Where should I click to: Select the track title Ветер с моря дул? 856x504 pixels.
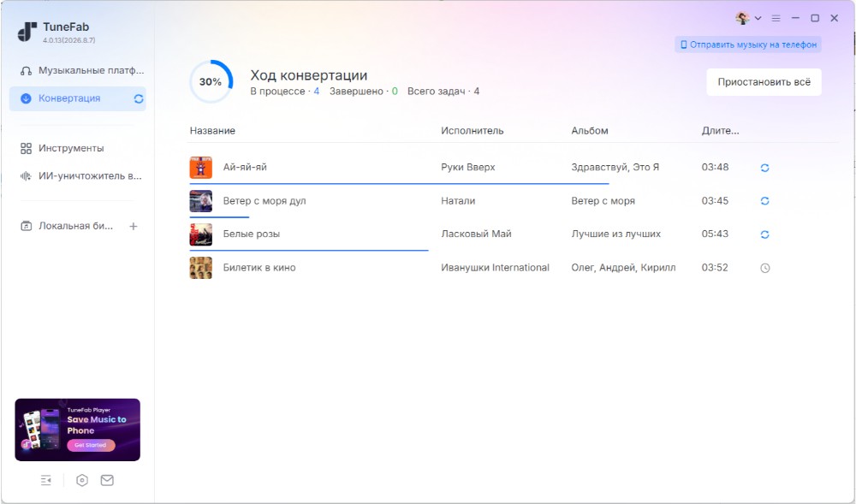[265, 201]
